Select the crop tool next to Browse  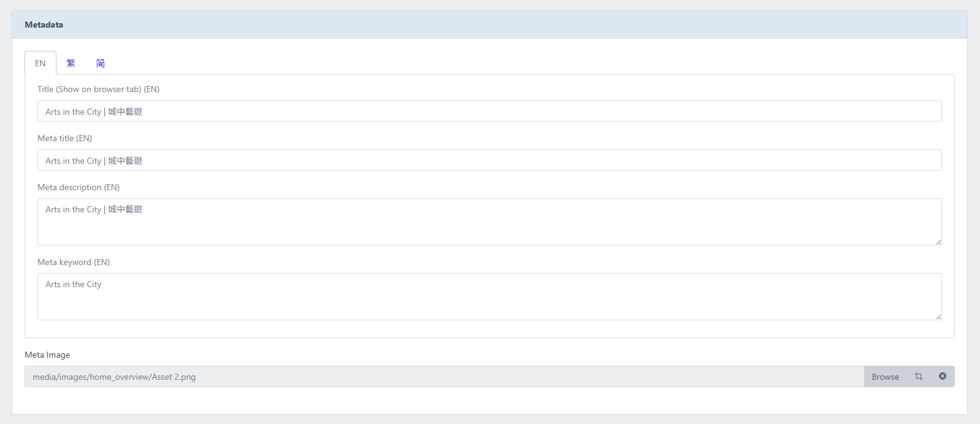tap(919, 376)
